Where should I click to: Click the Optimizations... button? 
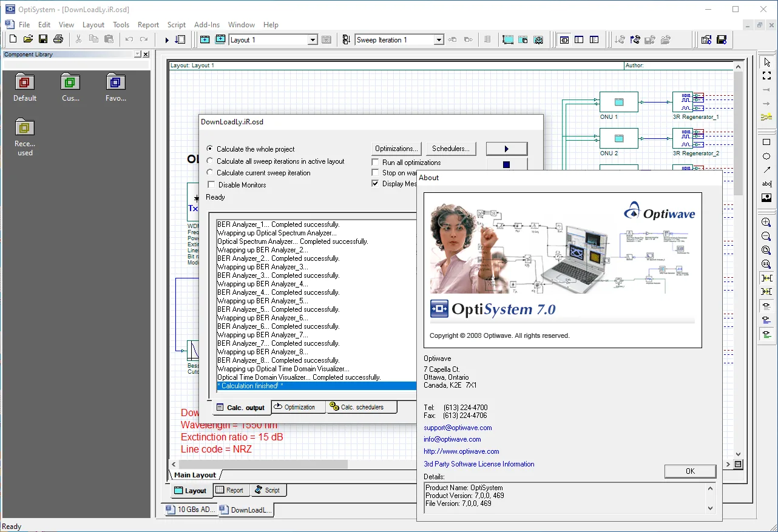pyautogui.click(x=396, y=149)
